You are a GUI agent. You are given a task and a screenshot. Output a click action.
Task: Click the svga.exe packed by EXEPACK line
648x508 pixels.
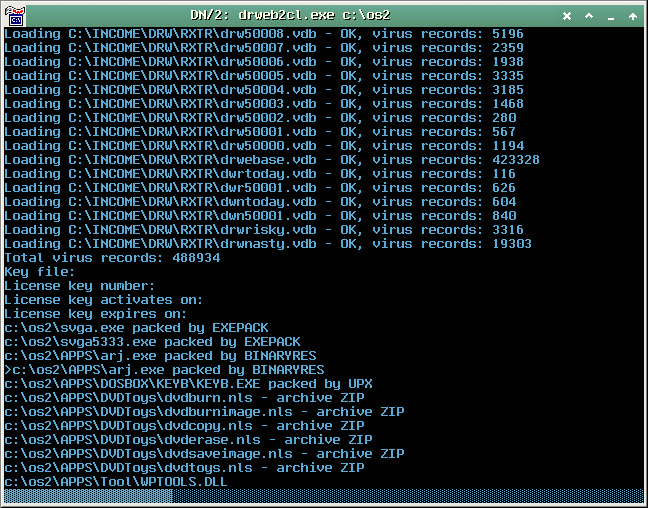tap(136, 328)
